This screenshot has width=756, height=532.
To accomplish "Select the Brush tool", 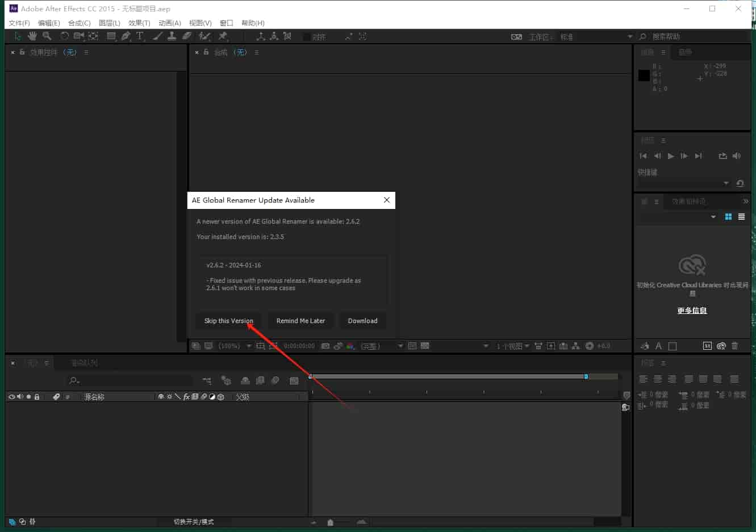I will (x=157, y=36).
